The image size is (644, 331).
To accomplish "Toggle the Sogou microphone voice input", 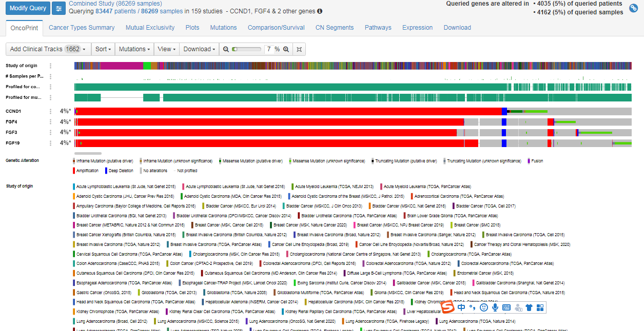I will tap(495, 307).
